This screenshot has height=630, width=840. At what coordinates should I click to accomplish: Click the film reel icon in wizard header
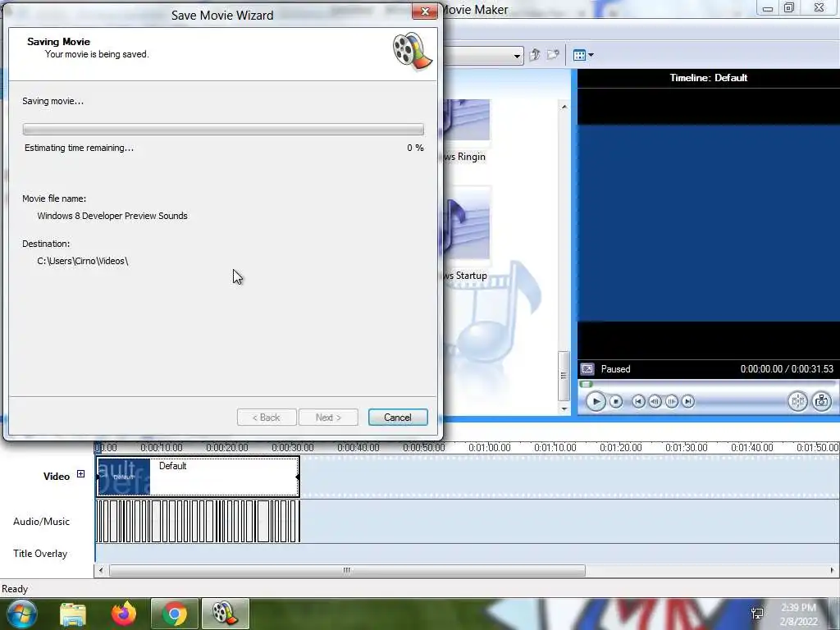412,52
